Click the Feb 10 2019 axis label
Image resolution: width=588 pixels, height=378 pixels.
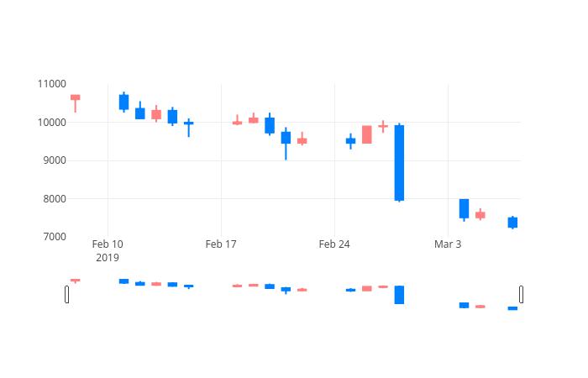108,251
